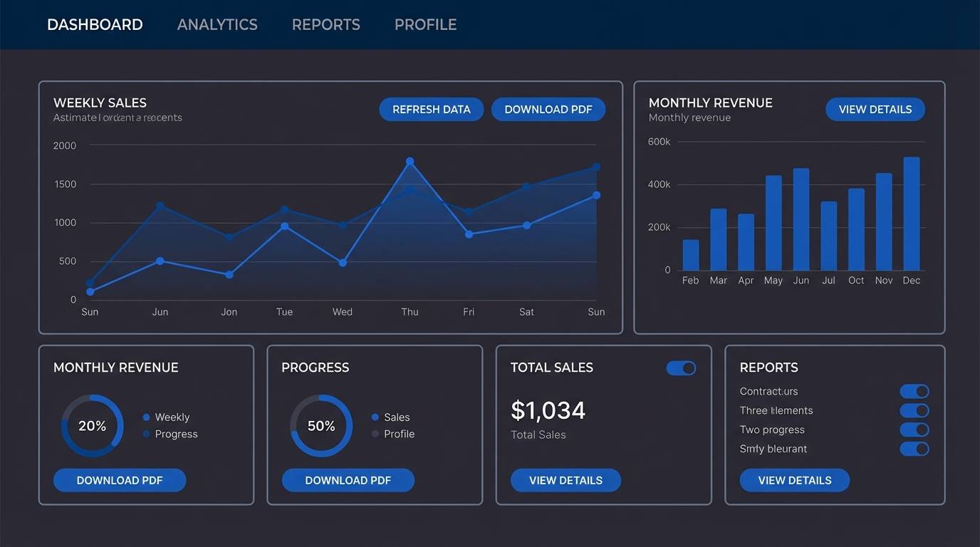Click the Progress legend marker
The width and height of the screenshot is (980, 547).
[146, 434]
